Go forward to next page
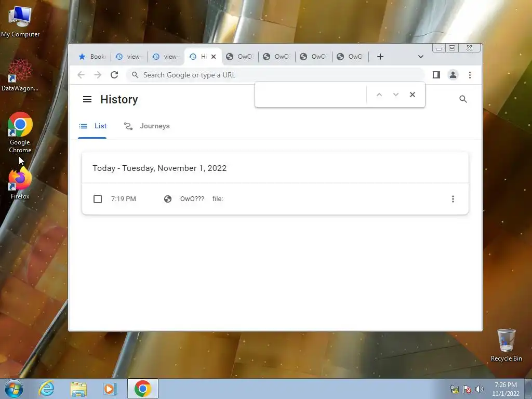Screen dimensions: 532x399 pos(98,75)
